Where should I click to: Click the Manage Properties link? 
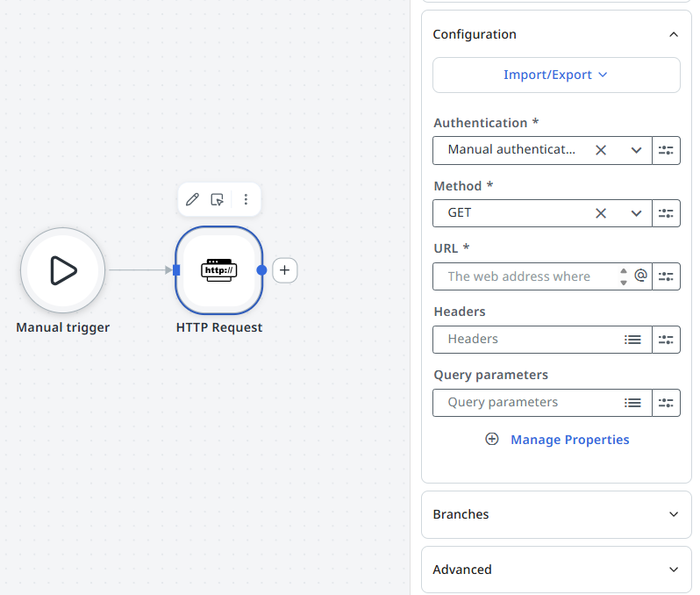(569, 440)
